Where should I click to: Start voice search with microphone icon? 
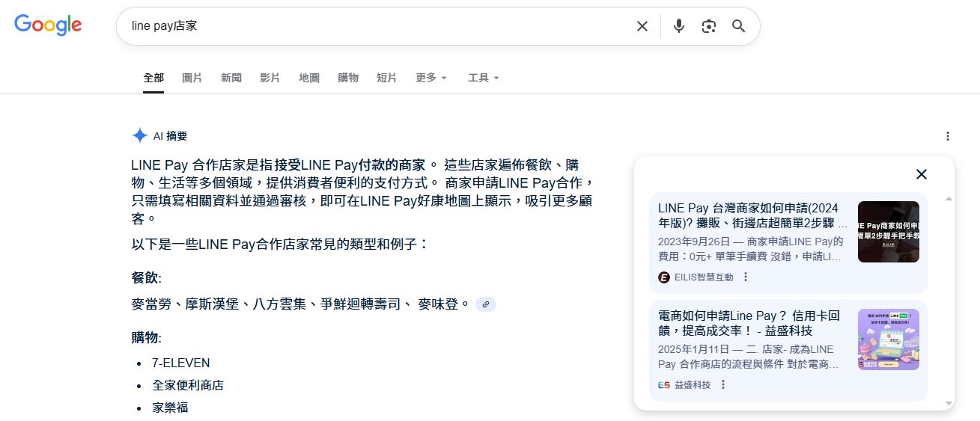click(x=678, y=26)
